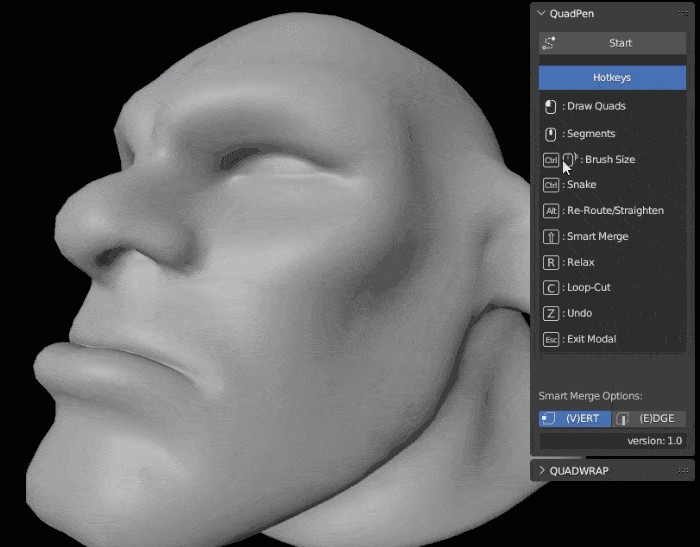
Task: Click the QuadPen Start icon
Action: point(549,43)
